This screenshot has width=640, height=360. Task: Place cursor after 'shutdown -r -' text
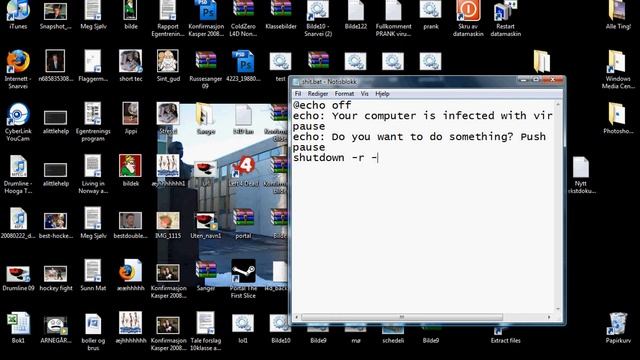pos(378,158)
